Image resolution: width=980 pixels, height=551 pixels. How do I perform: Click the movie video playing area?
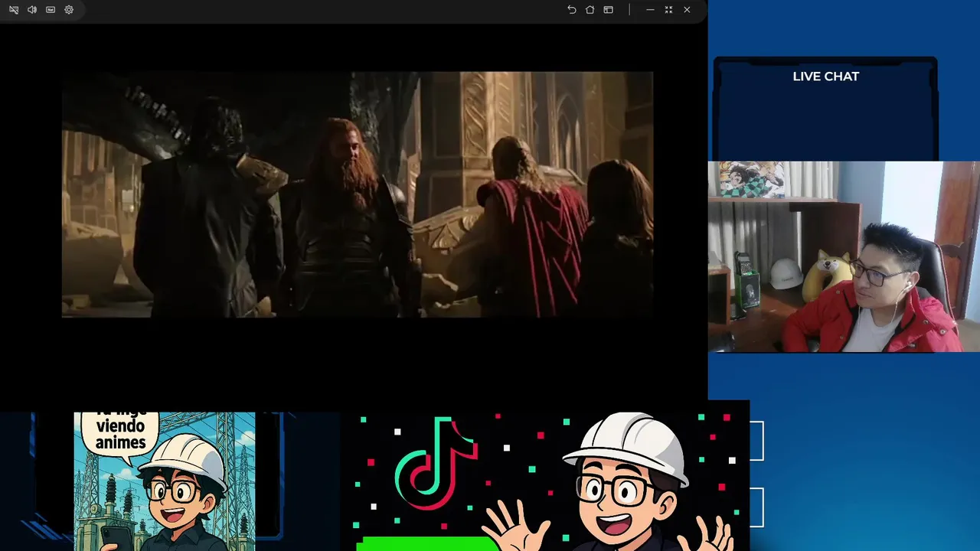pos(357,194)
